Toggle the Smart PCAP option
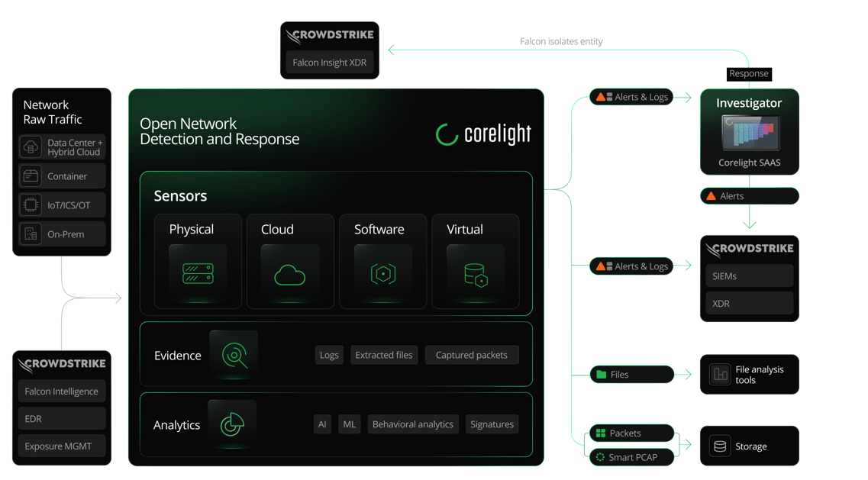The image size is (868, 480). pyautogui.click(x=631, y=457)
